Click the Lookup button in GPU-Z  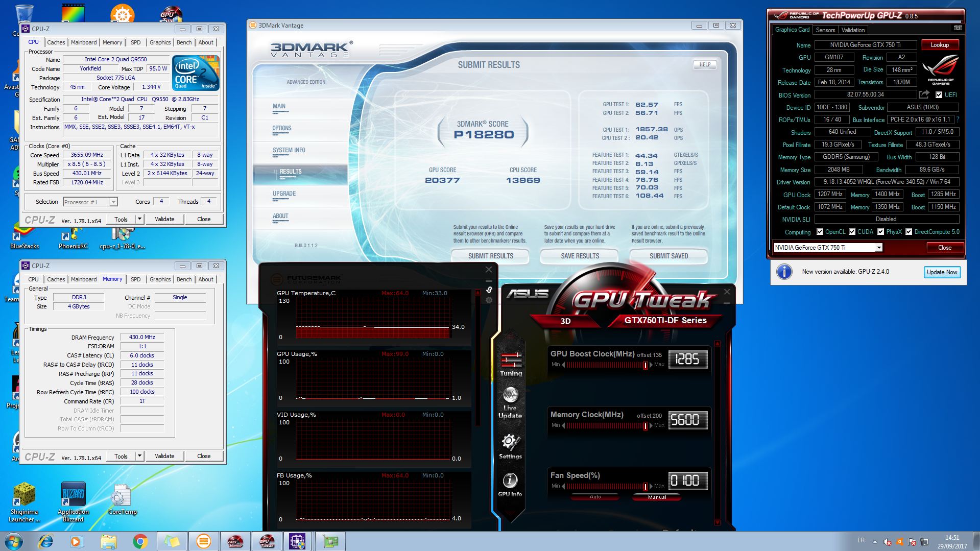point(939,45)
